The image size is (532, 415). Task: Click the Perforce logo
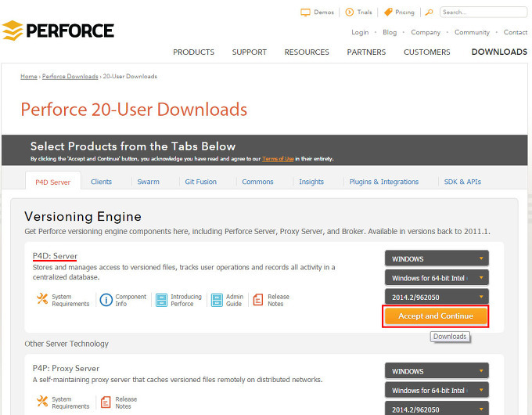[x=58, y=31]
